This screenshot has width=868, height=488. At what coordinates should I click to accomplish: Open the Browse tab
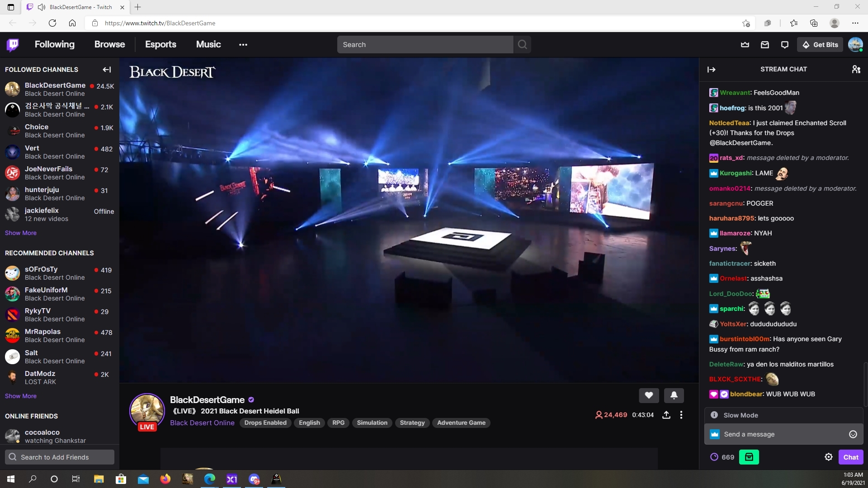[x=110, y=44]
